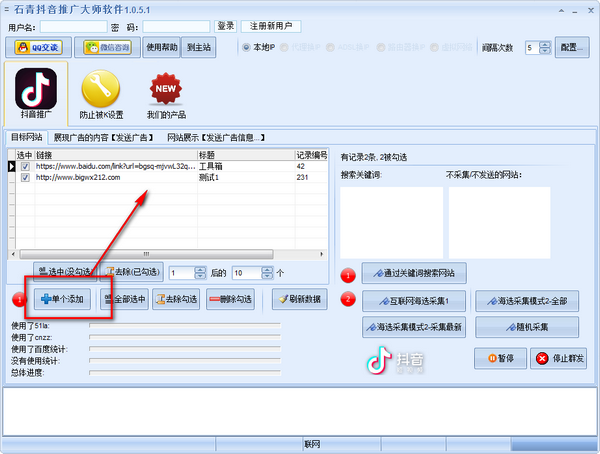
Task: Select the 工具箱 title cell
Action: point(246,166)
